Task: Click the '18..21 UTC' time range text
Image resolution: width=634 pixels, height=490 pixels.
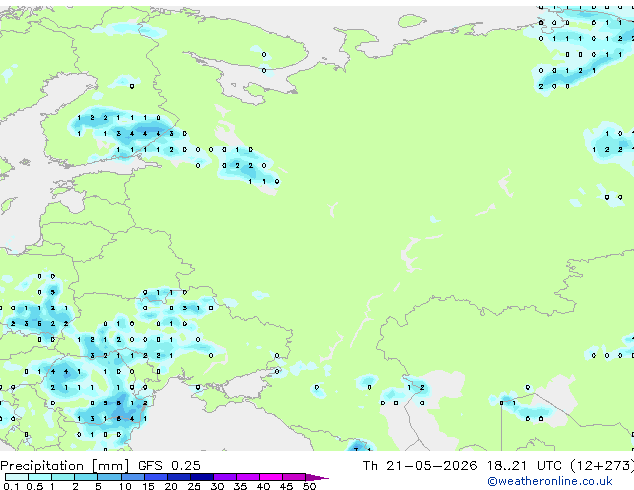Action: [524, 466]
